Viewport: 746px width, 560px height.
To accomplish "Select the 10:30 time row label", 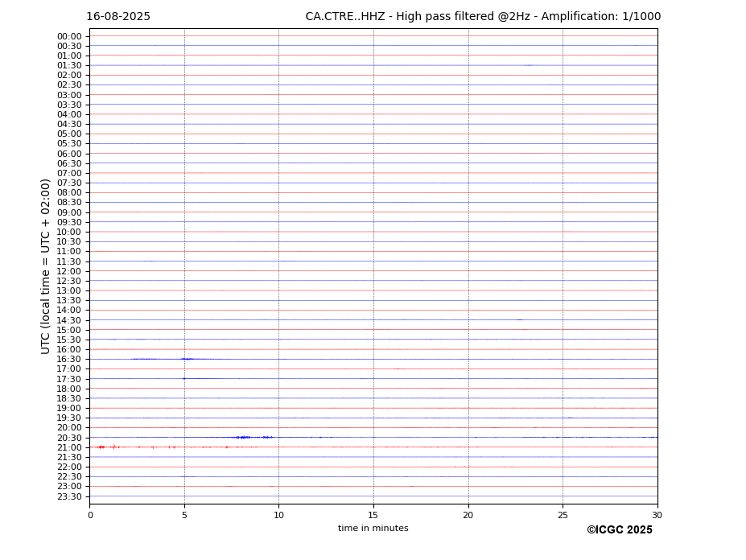I will [x=69, y=241].
